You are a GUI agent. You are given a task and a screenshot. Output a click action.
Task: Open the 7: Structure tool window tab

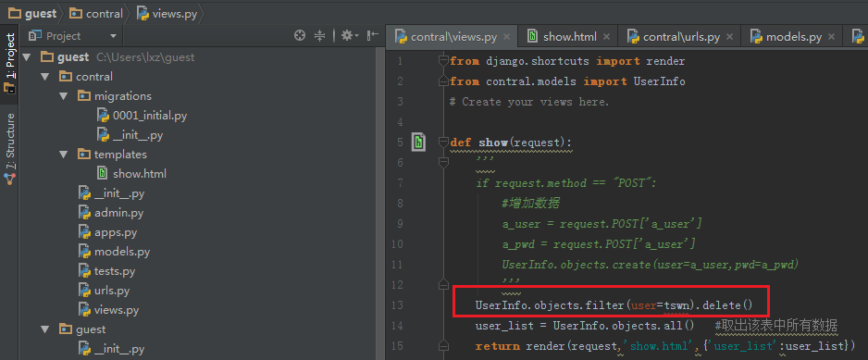coord(9,148)
